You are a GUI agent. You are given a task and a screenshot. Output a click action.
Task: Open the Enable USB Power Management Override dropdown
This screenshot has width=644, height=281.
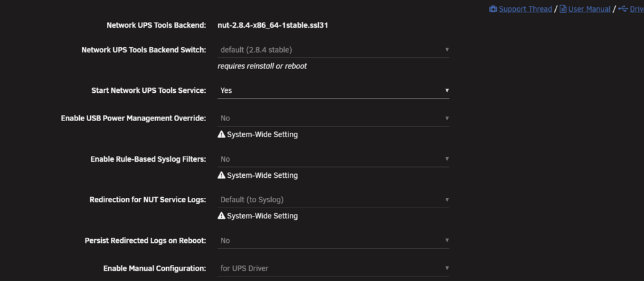pos(333,118)
